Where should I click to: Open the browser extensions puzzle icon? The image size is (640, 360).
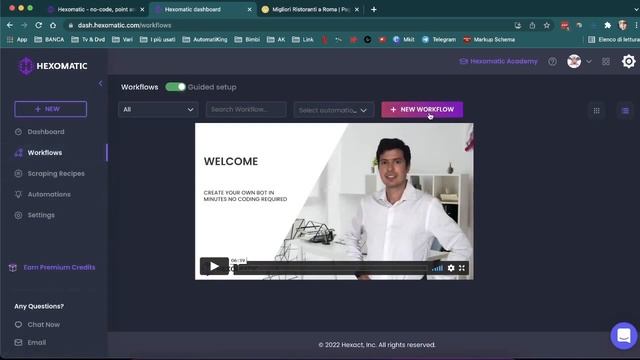point(607,25)
